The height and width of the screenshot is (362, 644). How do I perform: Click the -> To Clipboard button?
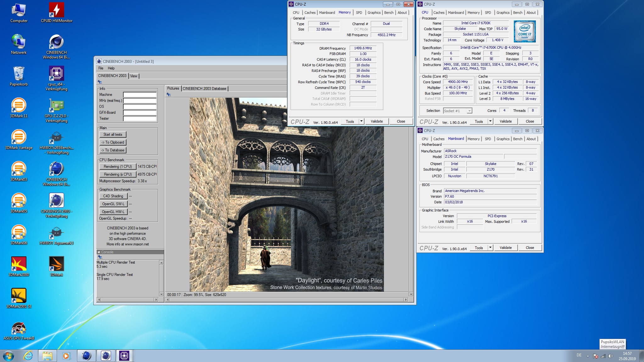(x=113, y=142)
